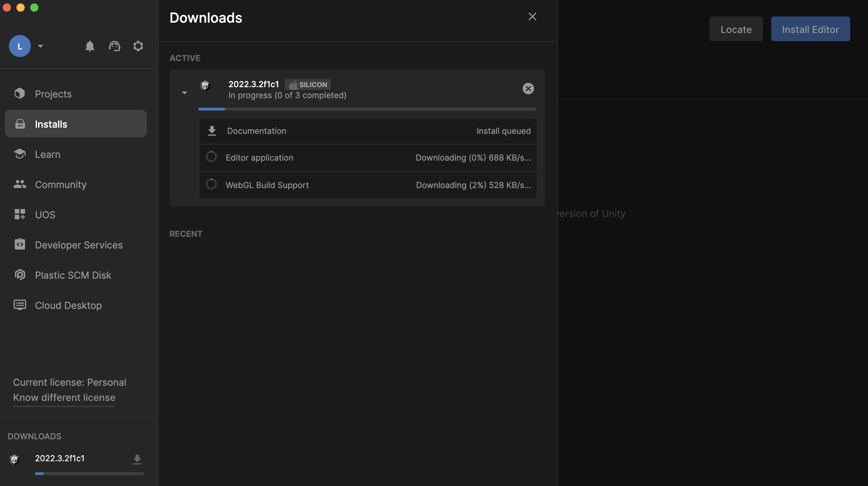Click the Developer Services icon
The height and width of the screenshot is (486, 868).
[x=20, y=244]
